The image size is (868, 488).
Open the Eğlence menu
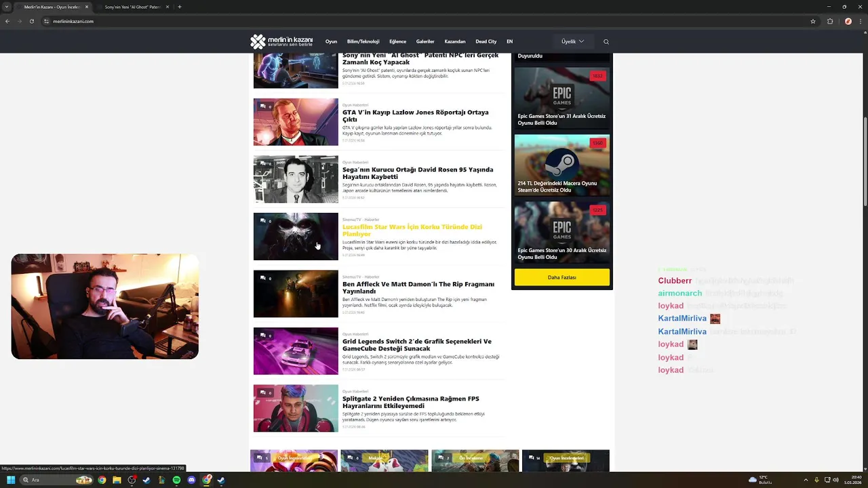[397, 41]
